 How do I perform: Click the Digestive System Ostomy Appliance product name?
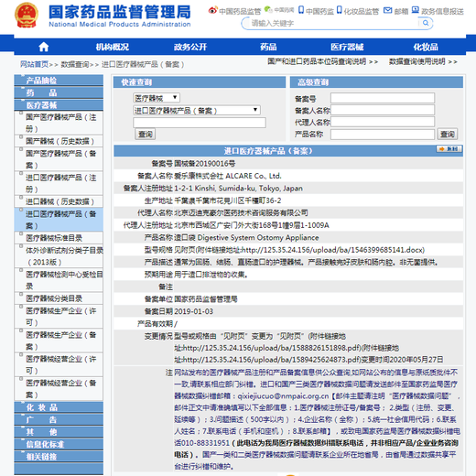pyautogui.click(x=258, y=237)
